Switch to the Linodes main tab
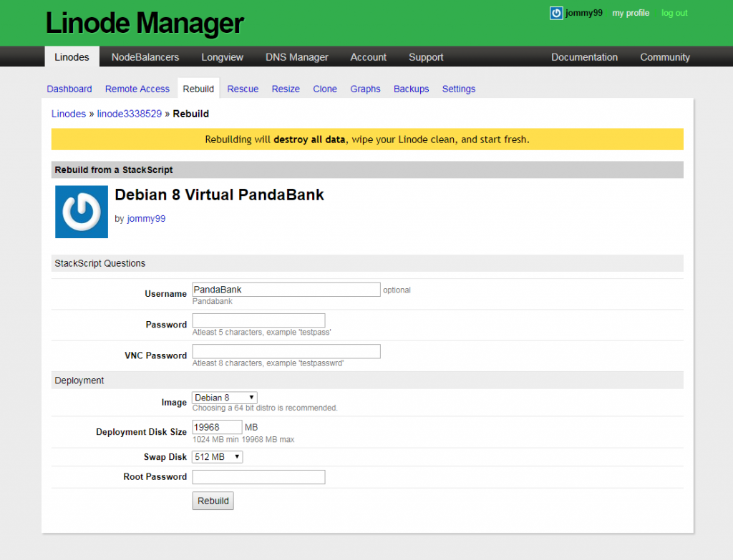Viewport: 733px width, 560px height. (x=72, y=57)
